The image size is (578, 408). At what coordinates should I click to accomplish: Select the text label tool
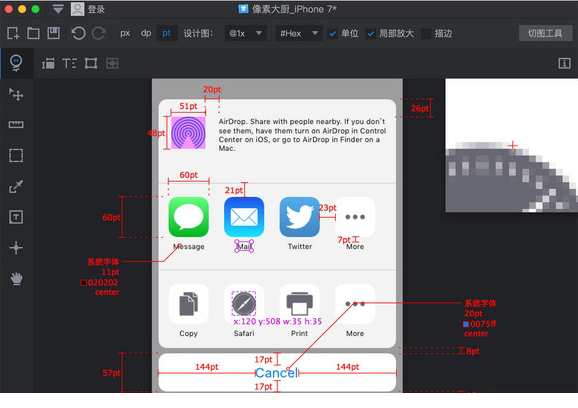tap(16, 217)
